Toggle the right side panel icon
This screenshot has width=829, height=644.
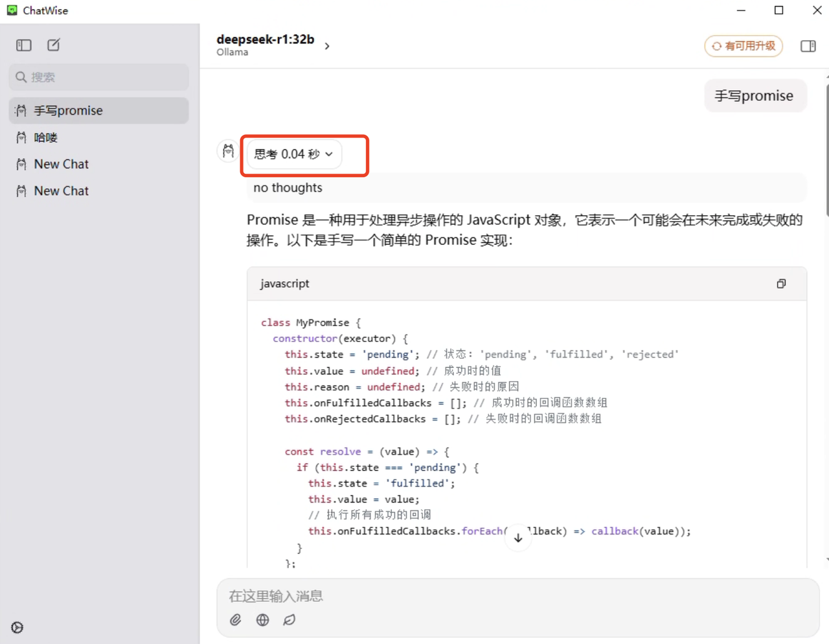[x=808, y=46]
